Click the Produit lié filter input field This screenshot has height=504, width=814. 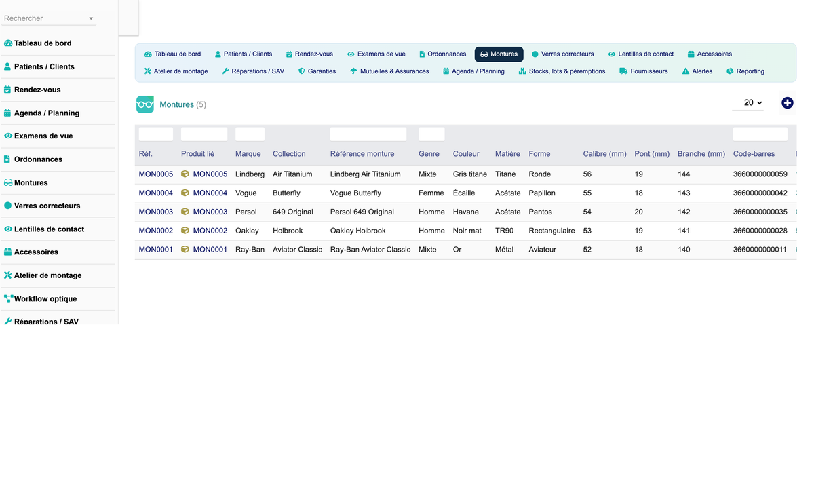(204, 134)
